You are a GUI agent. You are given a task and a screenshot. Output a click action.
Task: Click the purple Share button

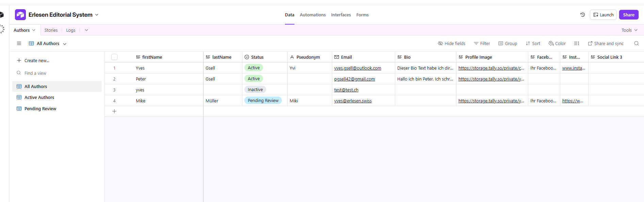(x=628, y=15)
